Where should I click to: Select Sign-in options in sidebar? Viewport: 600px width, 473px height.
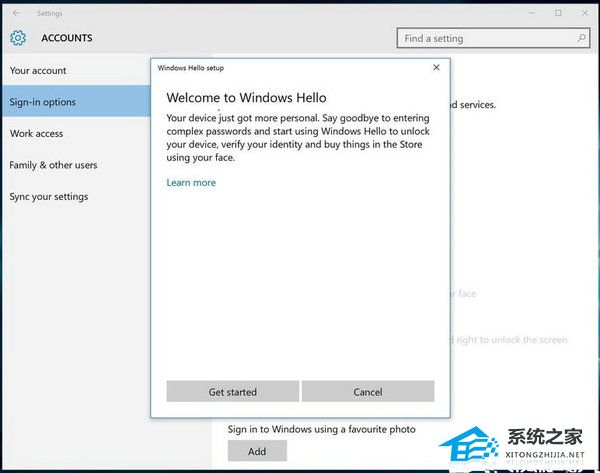[x=76, y=102]
